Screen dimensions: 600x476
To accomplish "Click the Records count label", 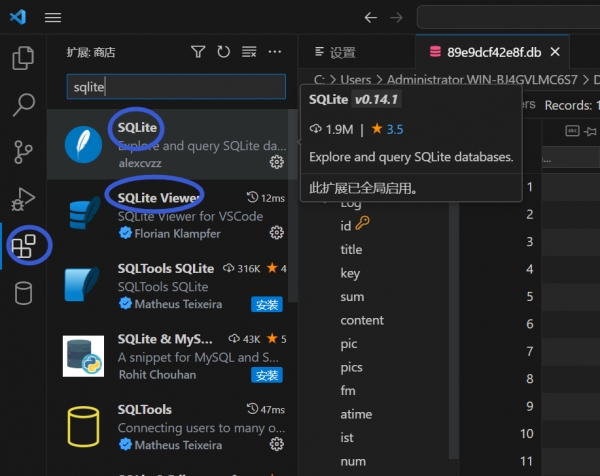I will click(x=572, y=105).
